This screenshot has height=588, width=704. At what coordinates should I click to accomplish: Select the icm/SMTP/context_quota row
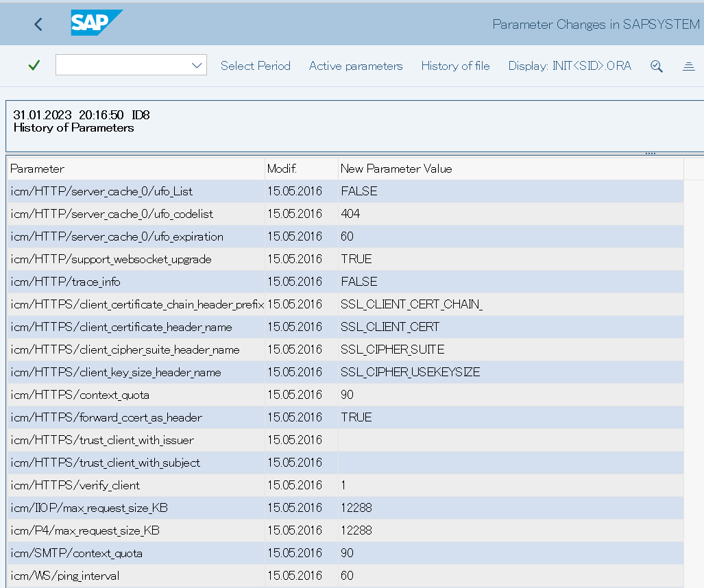pyautogui.click(x=137, y=553)
